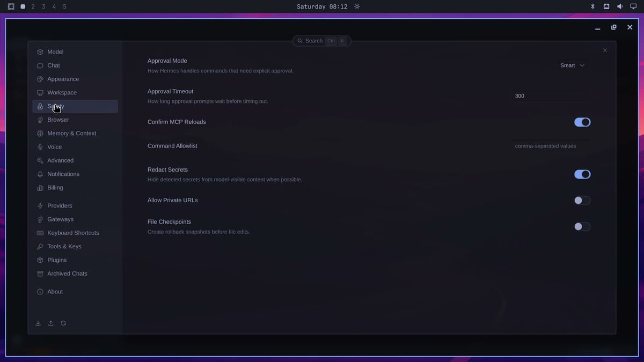Click the layout icon at top-left of the bar
The width and height of the screenshot is (644, 362).
click(x=11, y=6)
